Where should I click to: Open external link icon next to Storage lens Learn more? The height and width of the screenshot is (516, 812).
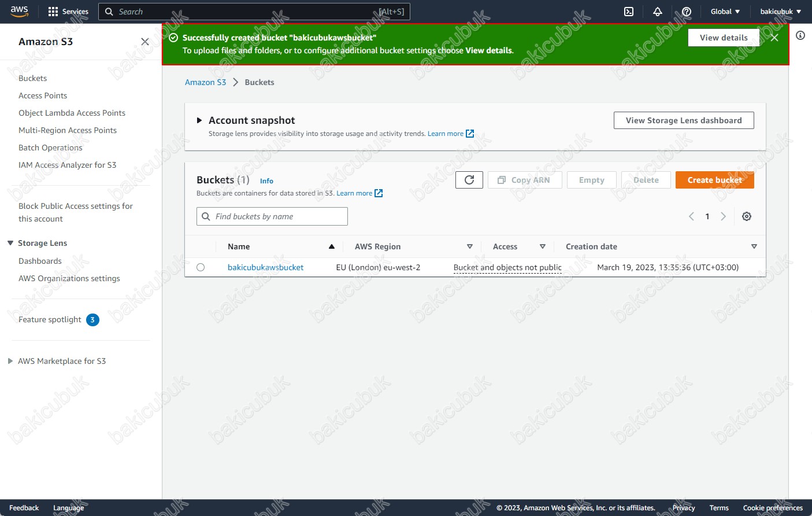470,134
